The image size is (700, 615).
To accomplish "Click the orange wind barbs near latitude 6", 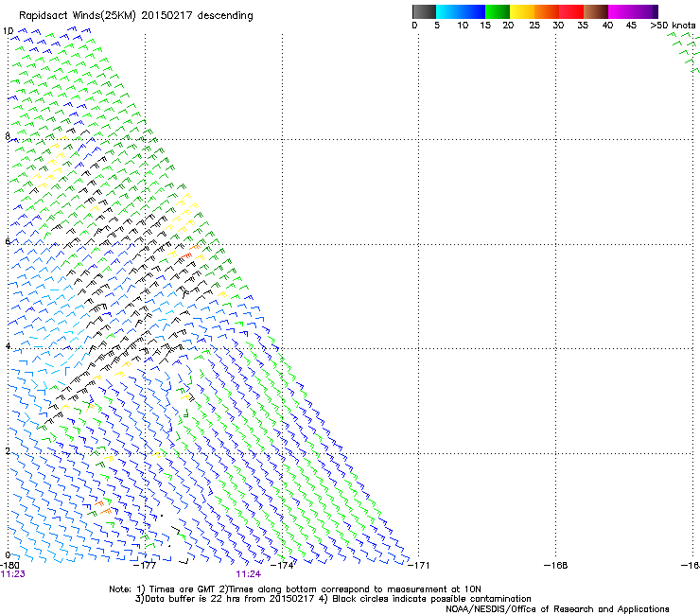I will click(190, 252).
